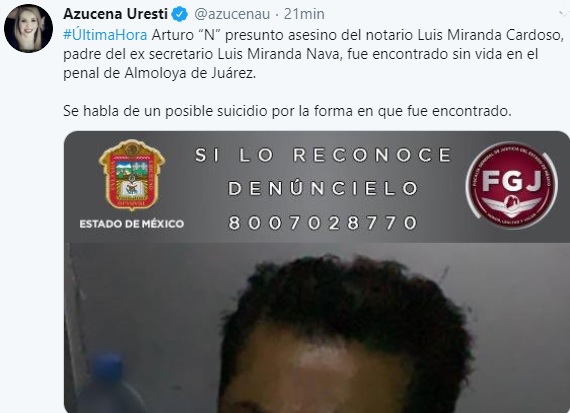The image size is (570, 413).
Task: Click the ESTADO DE MÉXICO label
Action: [132, 224]
